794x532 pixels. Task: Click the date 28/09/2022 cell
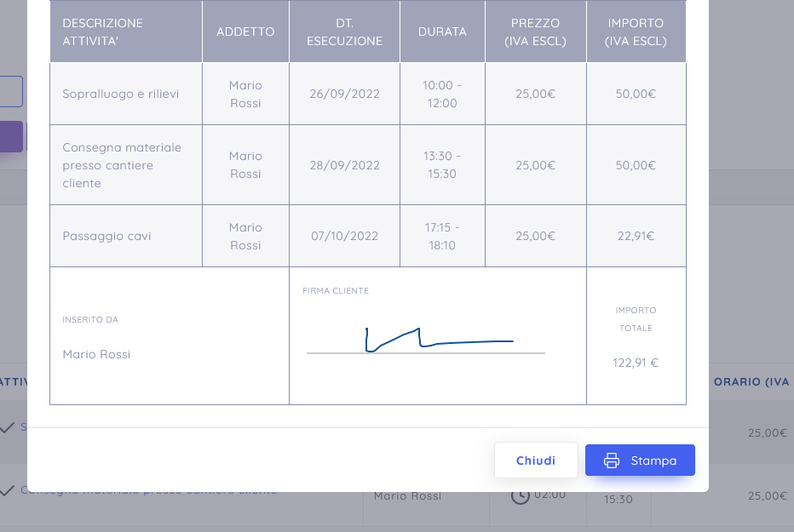(x=344, y=165)
